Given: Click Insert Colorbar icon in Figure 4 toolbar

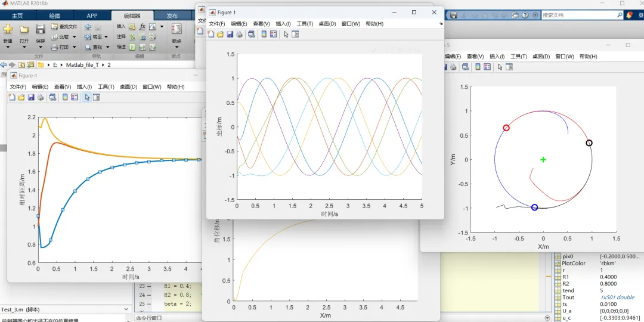Looking at the screenshot, I should tap(65, 97).
